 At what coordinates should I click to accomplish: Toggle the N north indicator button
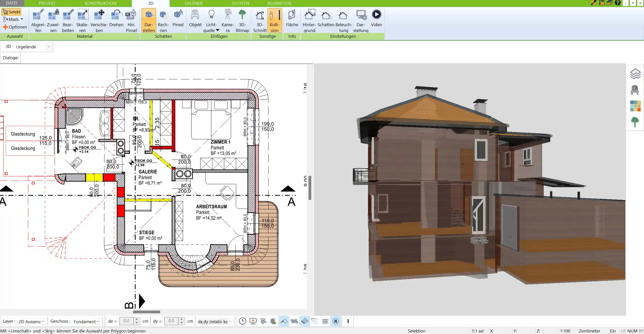[335, 321]
